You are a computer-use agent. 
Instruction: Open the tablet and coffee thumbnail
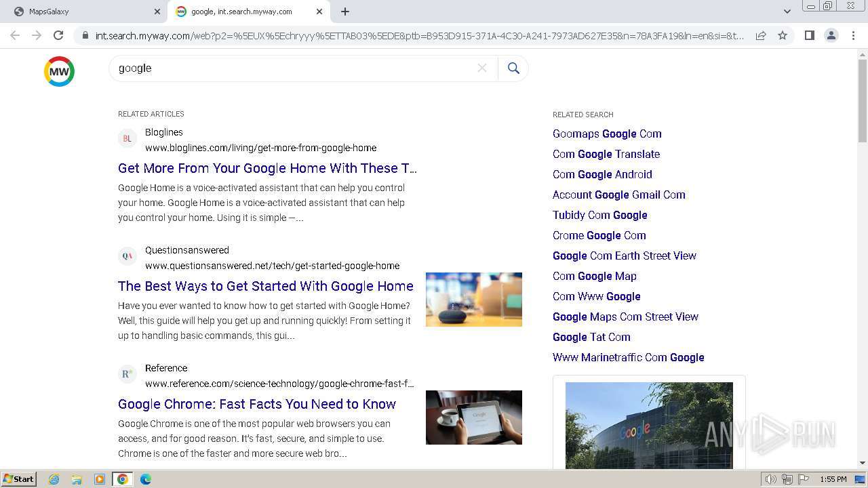click(474, 418)
